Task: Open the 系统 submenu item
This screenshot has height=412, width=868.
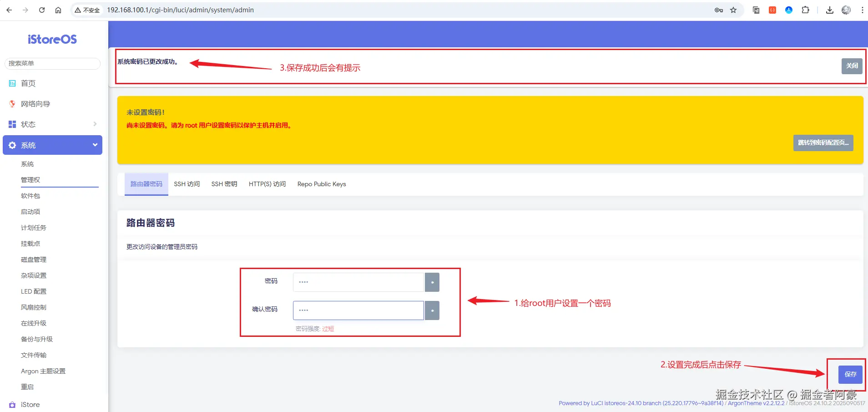Action: (27, 164)
